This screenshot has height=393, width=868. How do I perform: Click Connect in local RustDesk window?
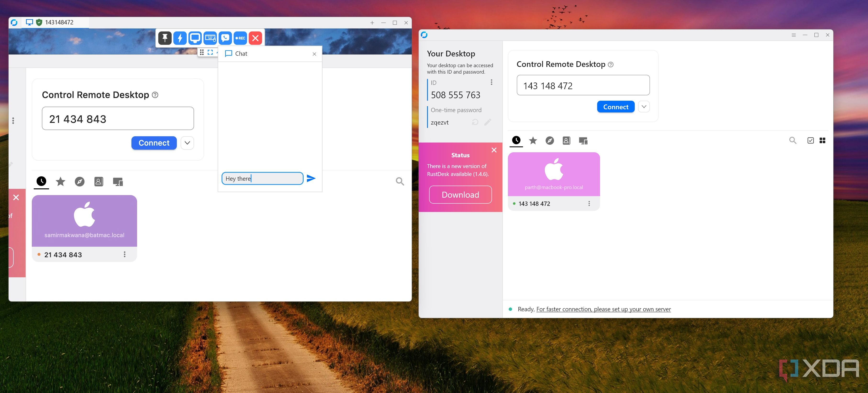pyautogui.click(x=616, y=107)
